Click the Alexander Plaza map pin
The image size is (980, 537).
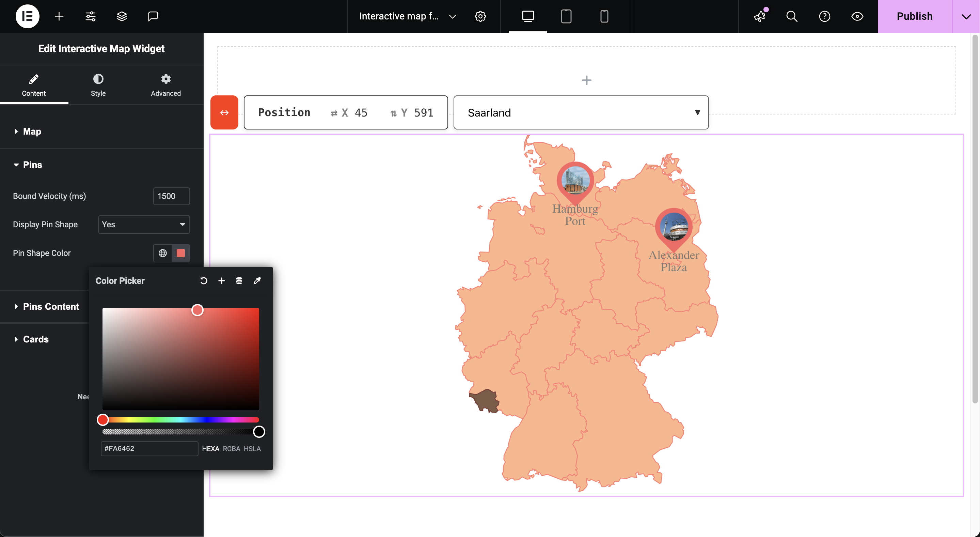pyautogui.click(x=674, y=230)
